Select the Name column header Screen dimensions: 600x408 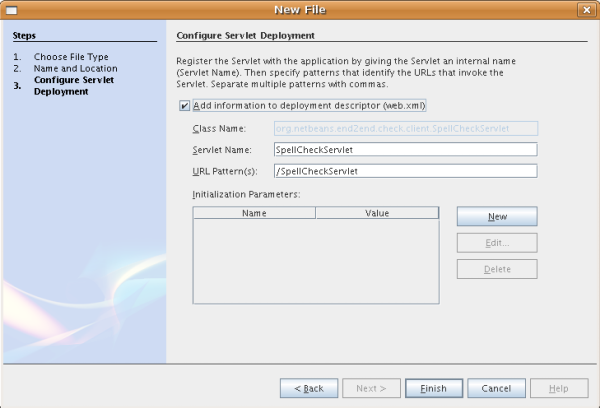click(254, 213)
